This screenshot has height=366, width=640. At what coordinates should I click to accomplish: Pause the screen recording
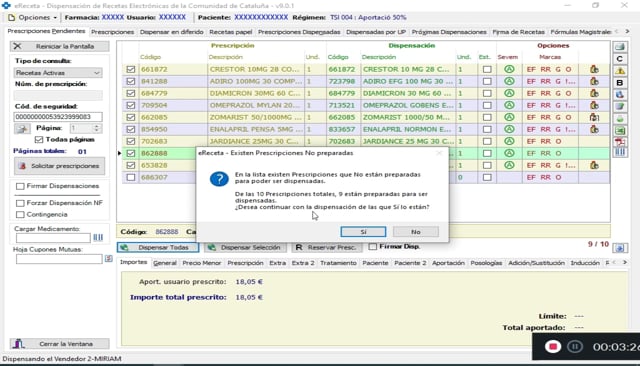point(575,346)
